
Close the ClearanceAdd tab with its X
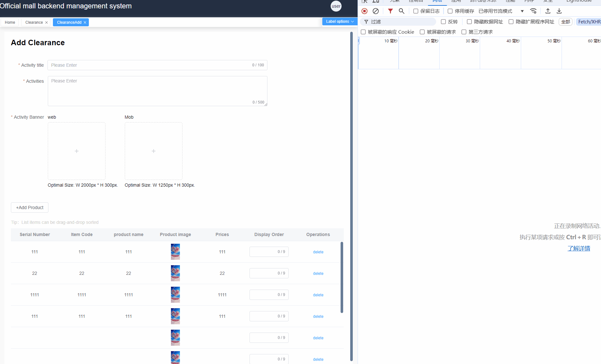point(85,22)
